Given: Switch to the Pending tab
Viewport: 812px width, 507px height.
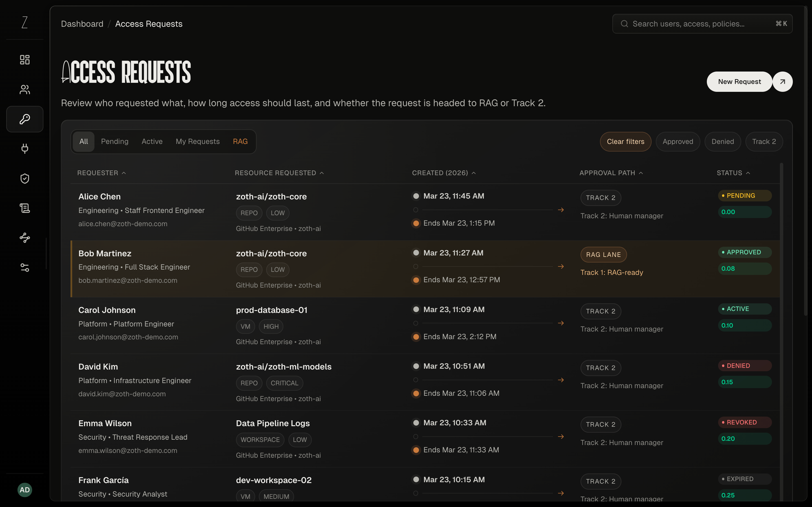Looking at the screenshot, I should pyautogui.click(x=114, y=141).
